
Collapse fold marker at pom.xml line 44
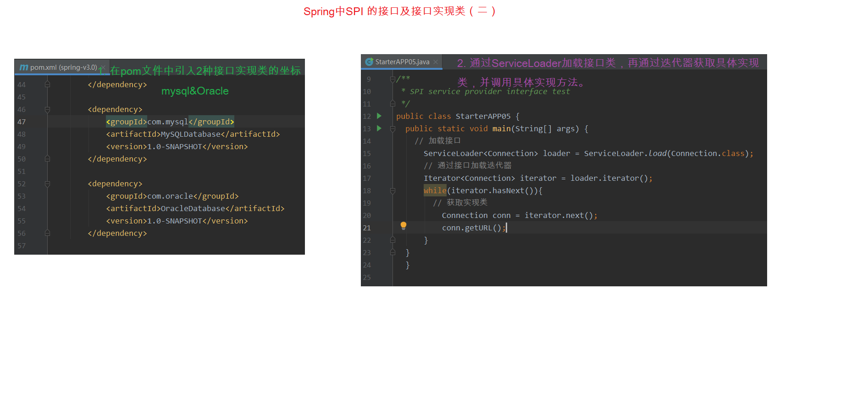(x=47, y=84)
